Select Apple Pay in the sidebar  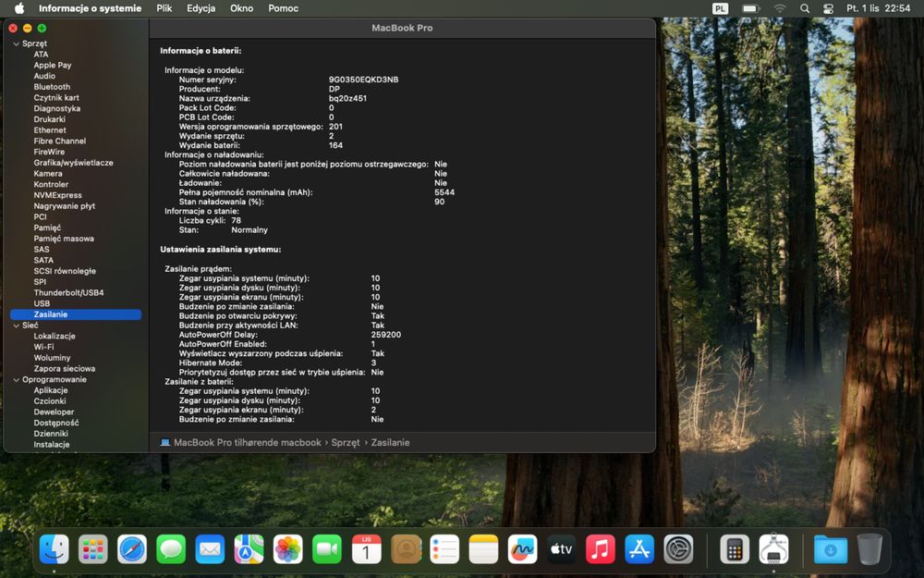coord(53,65)
